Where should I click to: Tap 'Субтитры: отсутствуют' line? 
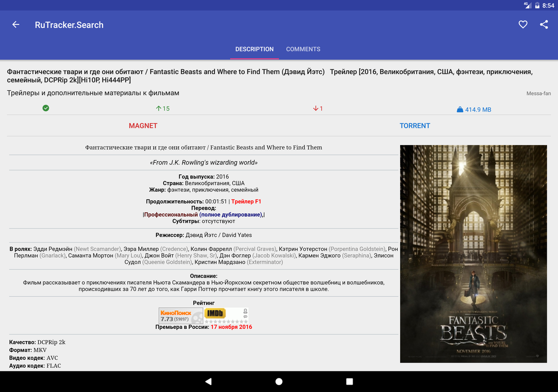[x=203, y=221]
